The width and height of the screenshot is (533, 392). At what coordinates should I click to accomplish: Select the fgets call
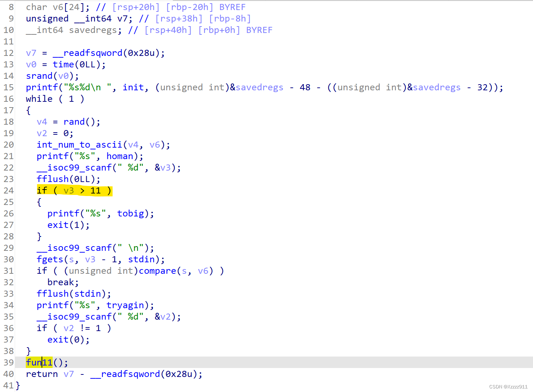50,259
